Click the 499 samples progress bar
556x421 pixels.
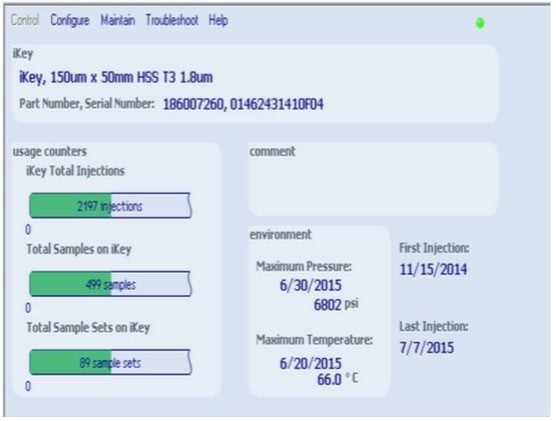(x=110, y=284)
